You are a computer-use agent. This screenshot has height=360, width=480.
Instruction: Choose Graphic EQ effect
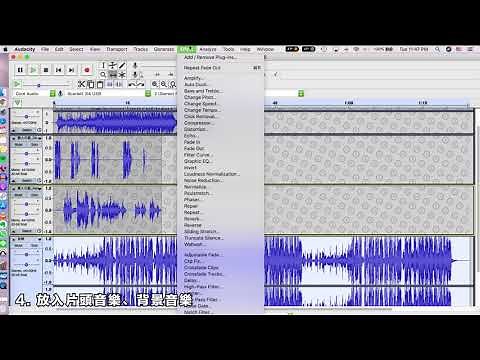point(220,161)
